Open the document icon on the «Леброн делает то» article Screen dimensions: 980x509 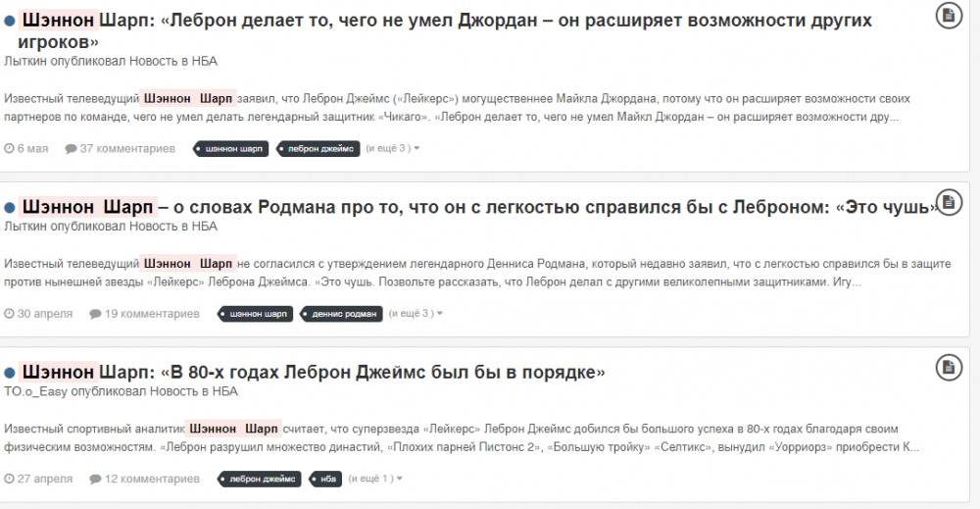tap(948, 15)
